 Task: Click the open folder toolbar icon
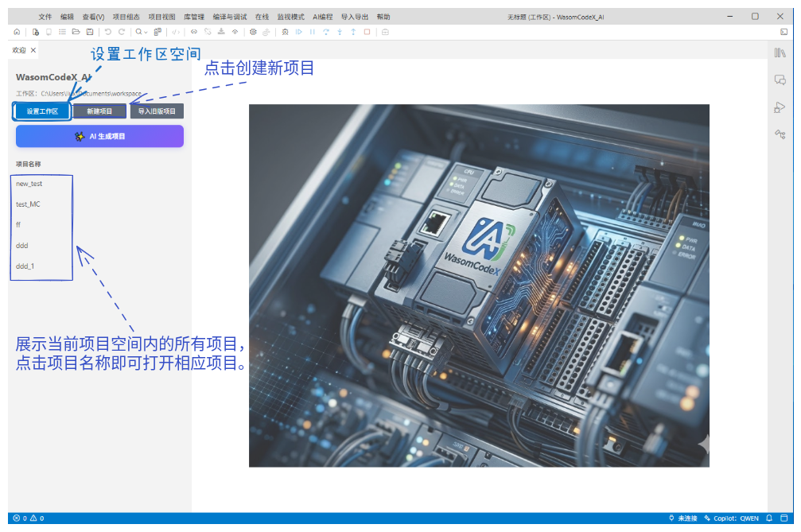coord(76,32)
